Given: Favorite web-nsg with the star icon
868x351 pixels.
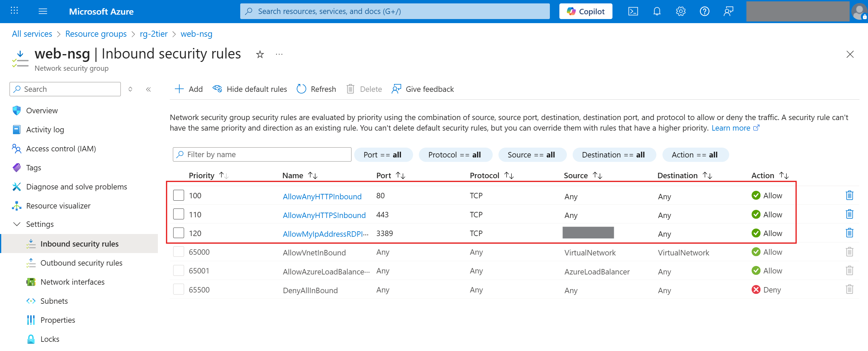Looking at the screenshot, I should click(x=260, y=54).
